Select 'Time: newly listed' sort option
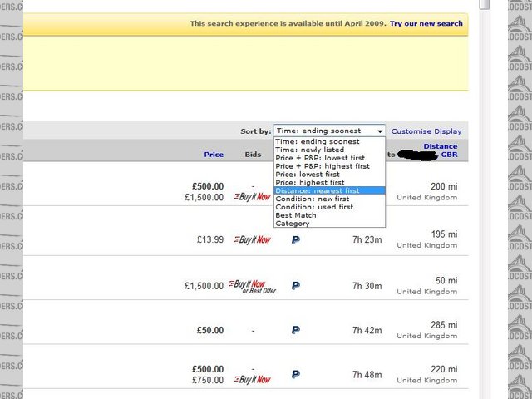The image size is (532, 399). point(309,150)
